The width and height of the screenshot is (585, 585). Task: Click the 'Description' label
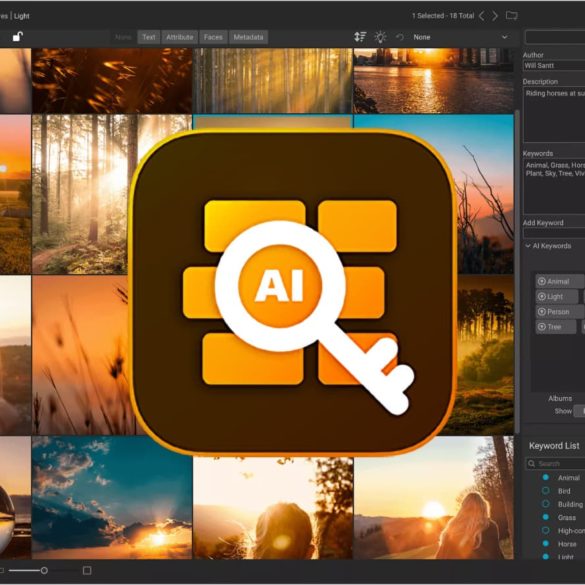(x=540, y=81)
